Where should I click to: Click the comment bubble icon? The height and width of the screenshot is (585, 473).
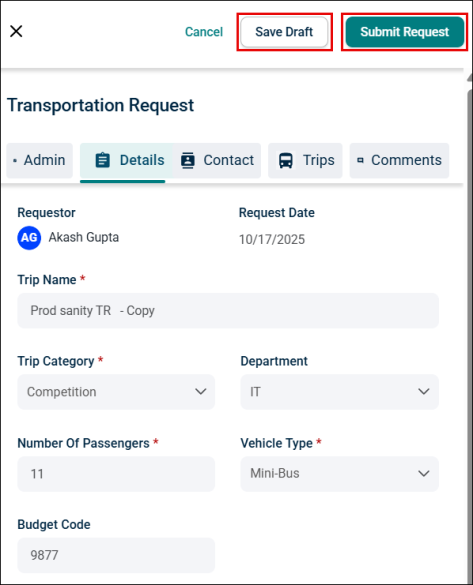360,160
